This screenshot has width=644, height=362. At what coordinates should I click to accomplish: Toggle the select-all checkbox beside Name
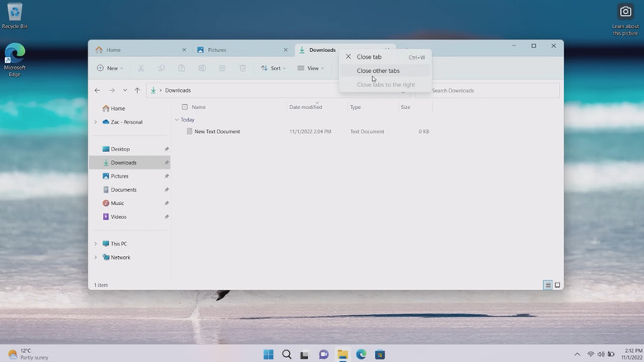pyautogui.click(x=185, y=107)
